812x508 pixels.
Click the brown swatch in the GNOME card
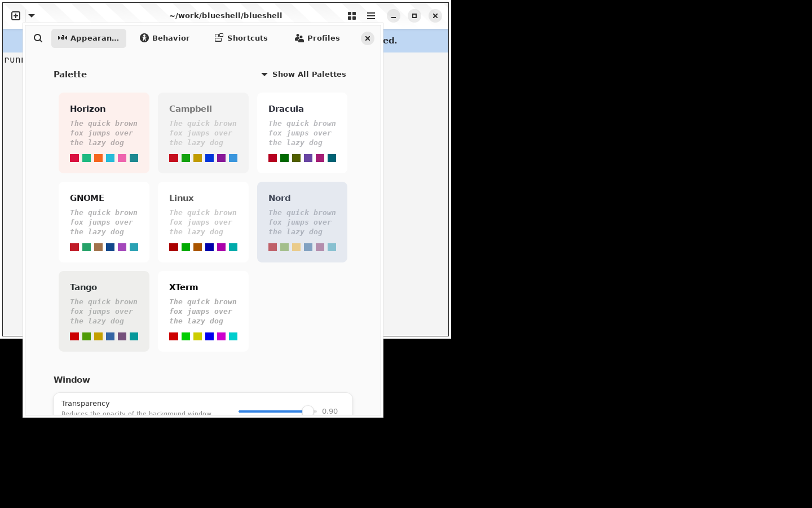(x=98, y=247)
